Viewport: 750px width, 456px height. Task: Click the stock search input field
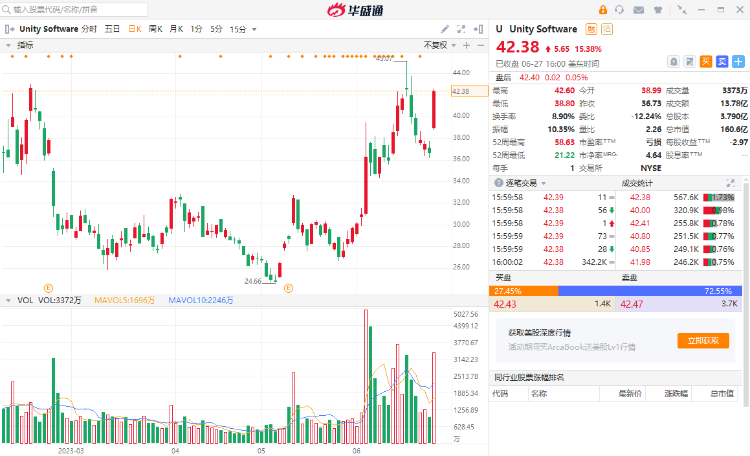tap(74, 9)
